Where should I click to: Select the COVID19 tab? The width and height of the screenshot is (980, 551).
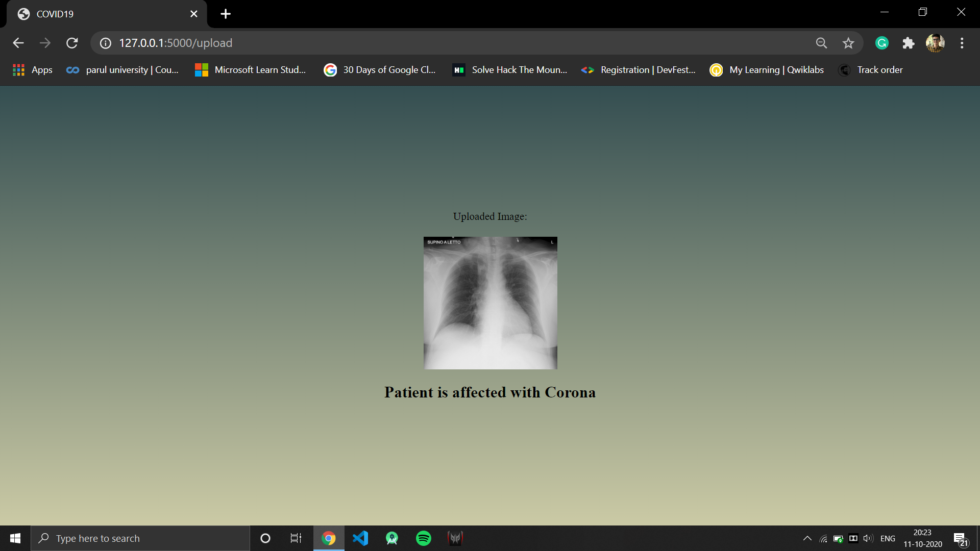point(102,14)
